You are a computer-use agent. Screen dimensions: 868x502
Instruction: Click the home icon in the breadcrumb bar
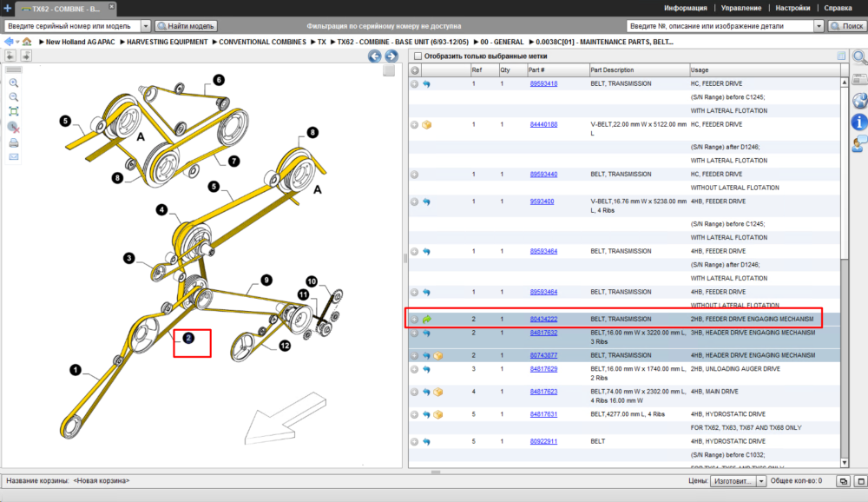[27, 42]
